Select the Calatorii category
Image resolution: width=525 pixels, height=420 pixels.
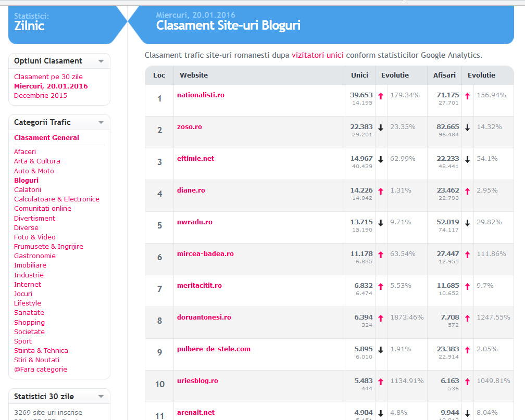pos(28,190)
